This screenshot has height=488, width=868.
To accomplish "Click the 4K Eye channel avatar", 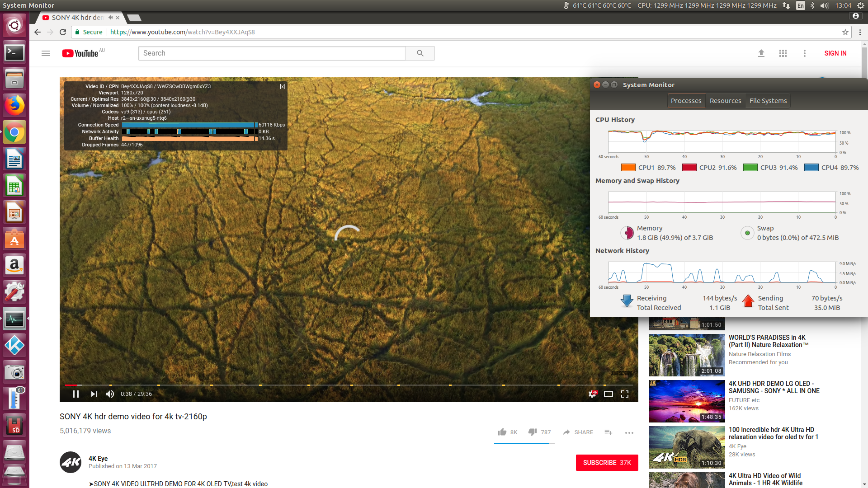I will [71, 462].
